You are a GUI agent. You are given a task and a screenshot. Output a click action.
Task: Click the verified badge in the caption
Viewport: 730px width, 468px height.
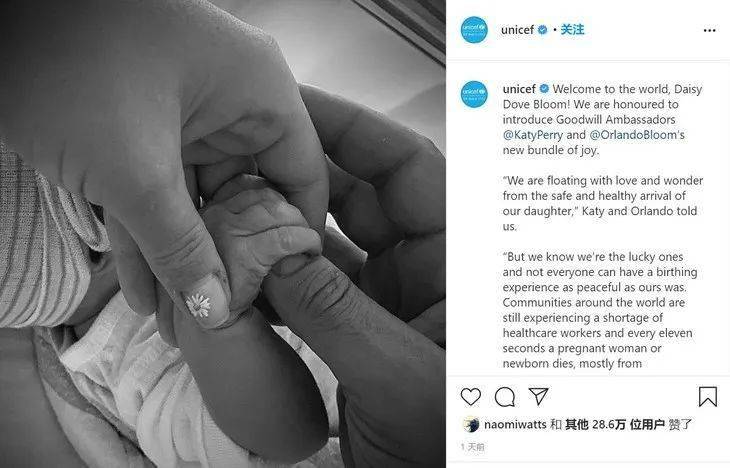544,88
